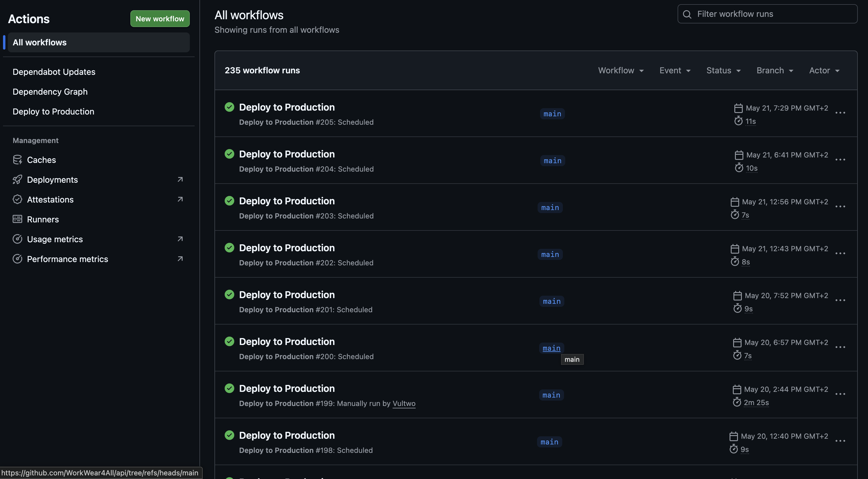Expand the Event filter dropdown

coord(675,70)
